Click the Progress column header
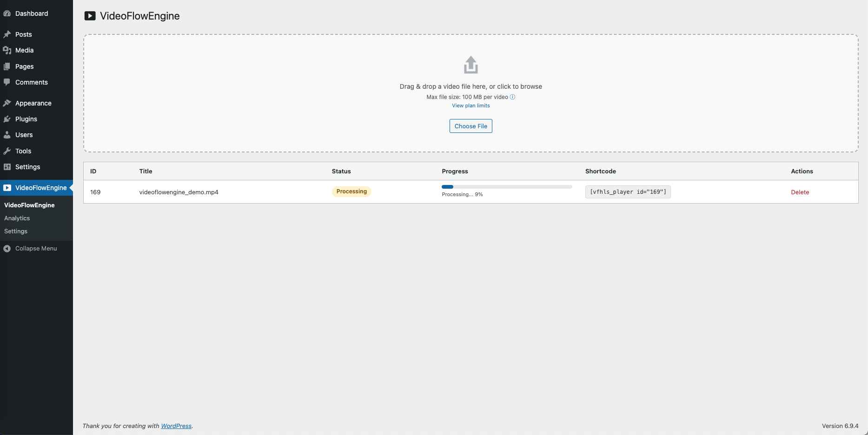 (455, 171)
